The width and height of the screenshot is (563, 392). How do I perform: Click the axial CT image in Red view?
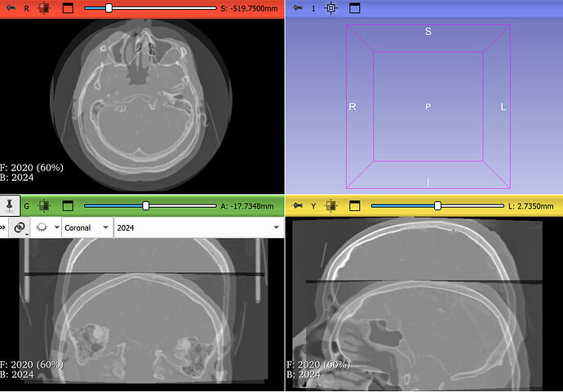click(140, 104)
